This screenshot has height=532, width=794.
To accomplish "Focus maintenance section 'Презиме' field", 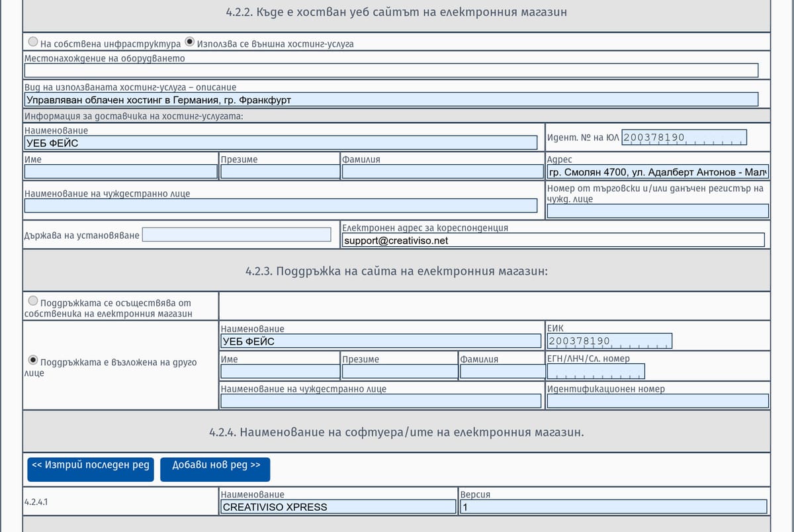I will click(x=400, y=371).
